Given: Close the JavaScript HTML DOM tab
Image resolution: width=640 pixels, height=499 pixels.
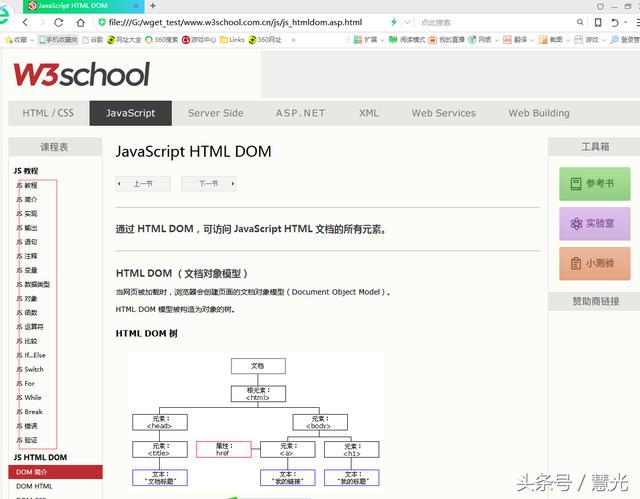Looking at the screenshot, I should point(136,6).
